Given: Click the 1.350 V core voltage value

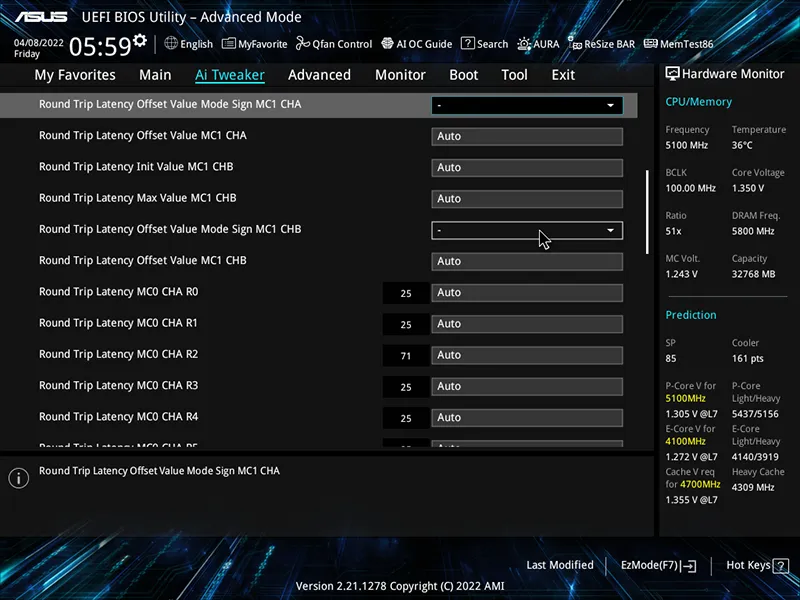Looking at the screenshot, I should pyautogui.click(x=748, y=188).
